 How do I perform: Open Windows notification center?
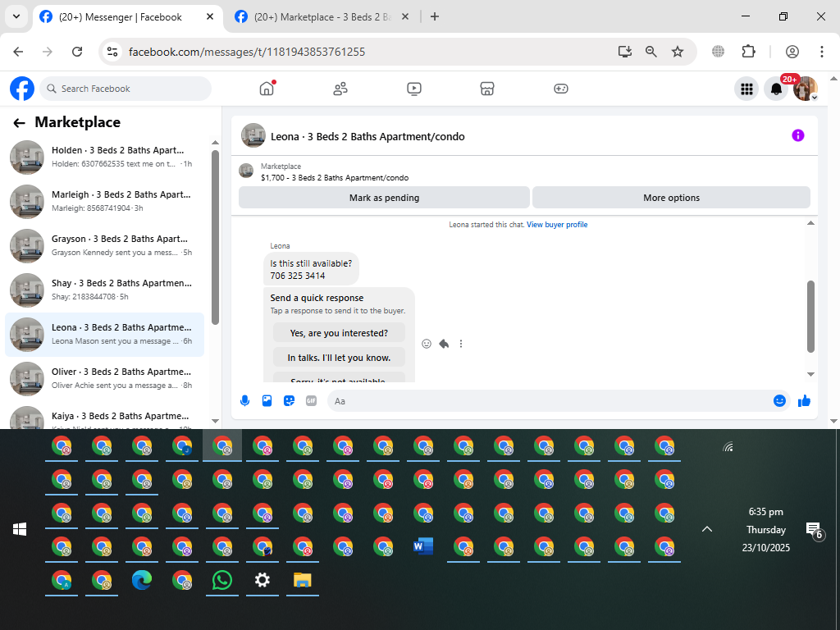coord(815,530)
